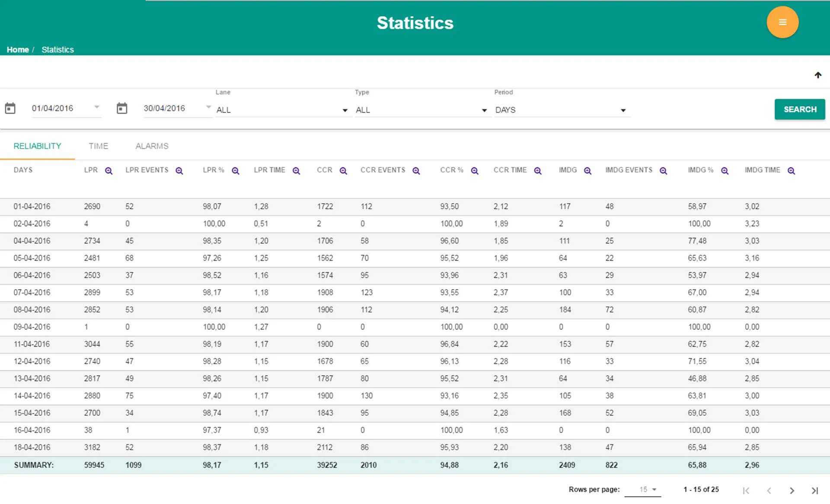Click the magnifier icon beside LPR EVENTS

pos(179,171)
